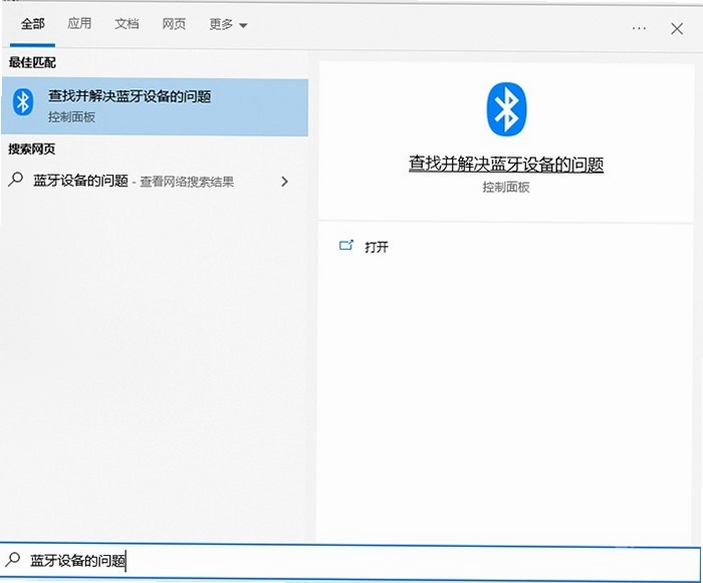Select the 网页 tab

pos(174,24)
